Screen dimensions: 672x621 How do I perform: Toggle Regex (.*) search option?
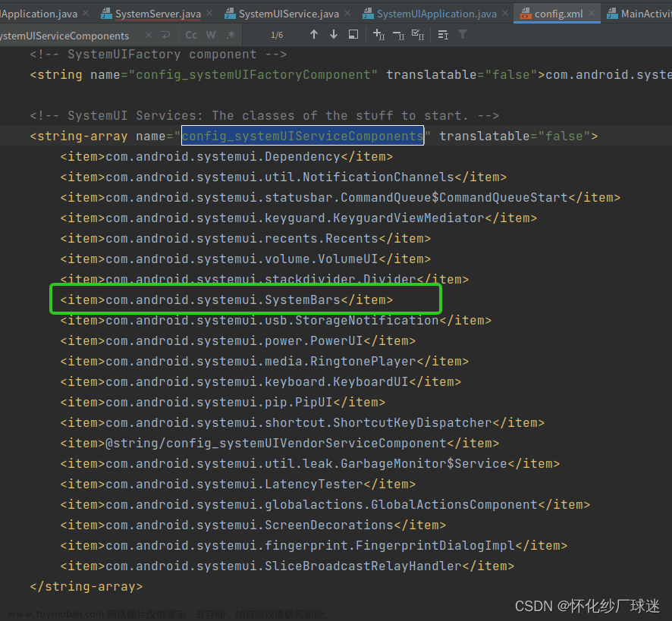(x=231, y=35)
